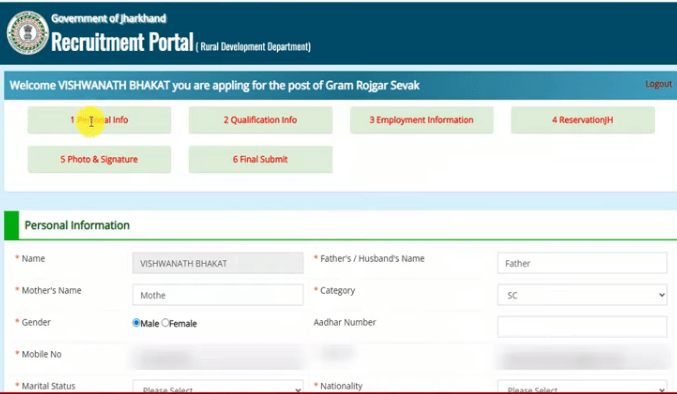
Task: Click the Mother's Name label
Action: 51,290
